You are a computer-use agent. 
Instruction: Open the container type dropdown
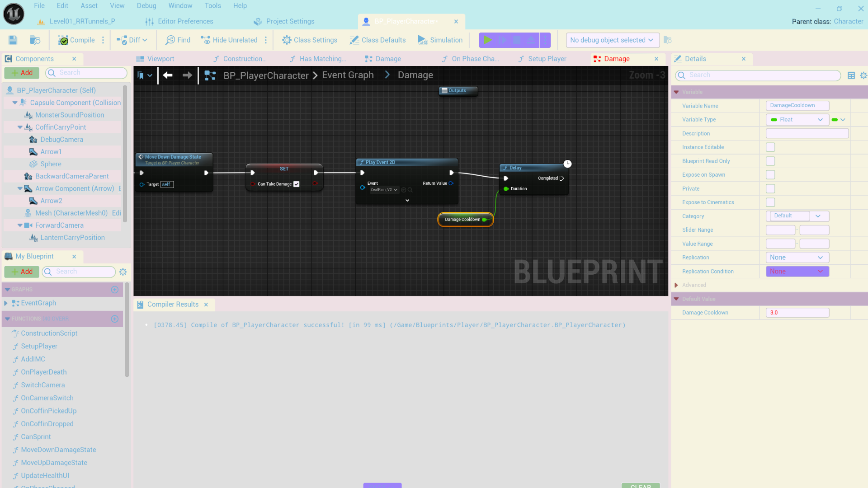[839, 120]
